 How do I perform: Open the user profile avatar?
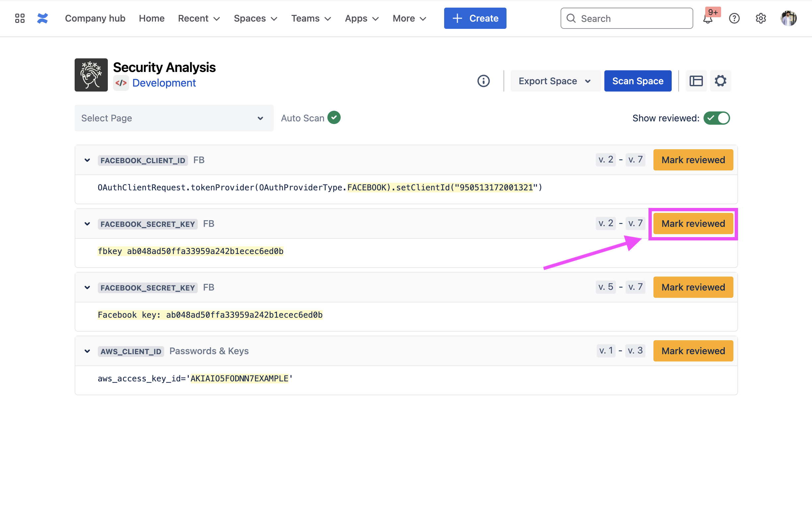coord(788,18)
